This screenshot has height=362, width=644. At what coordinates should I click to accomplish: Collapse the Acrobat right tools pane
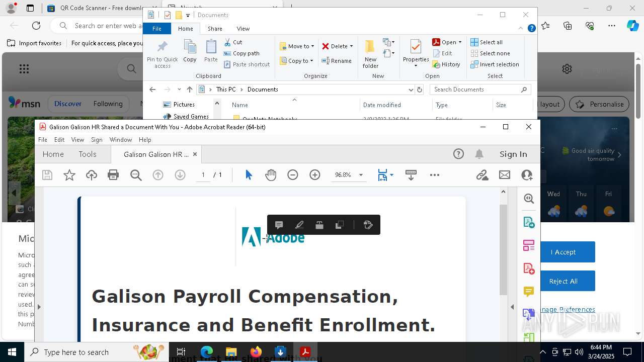(512, 307)
